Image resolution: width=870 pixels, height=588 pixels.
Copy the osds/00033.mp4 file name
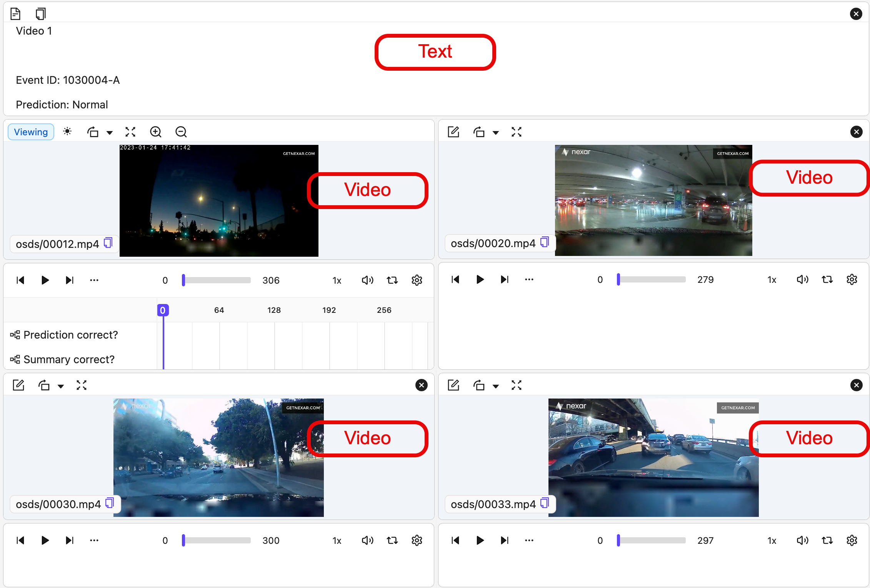[x=545, y=503]
